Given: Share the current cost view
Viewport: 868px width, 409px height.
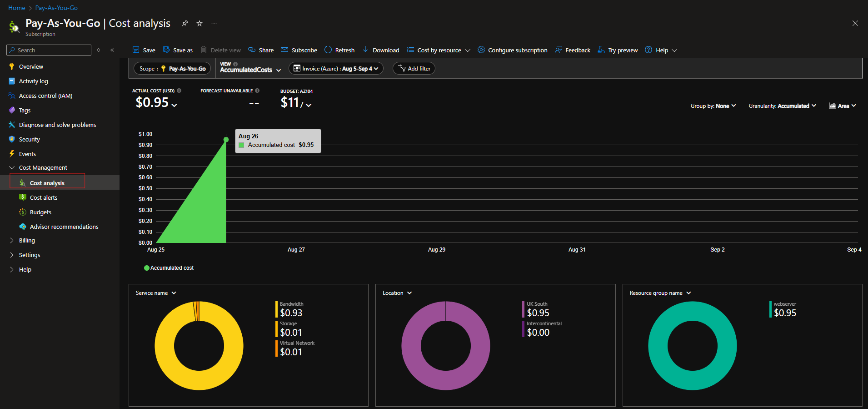Looking at the screenshot, I should click(261, 50).
